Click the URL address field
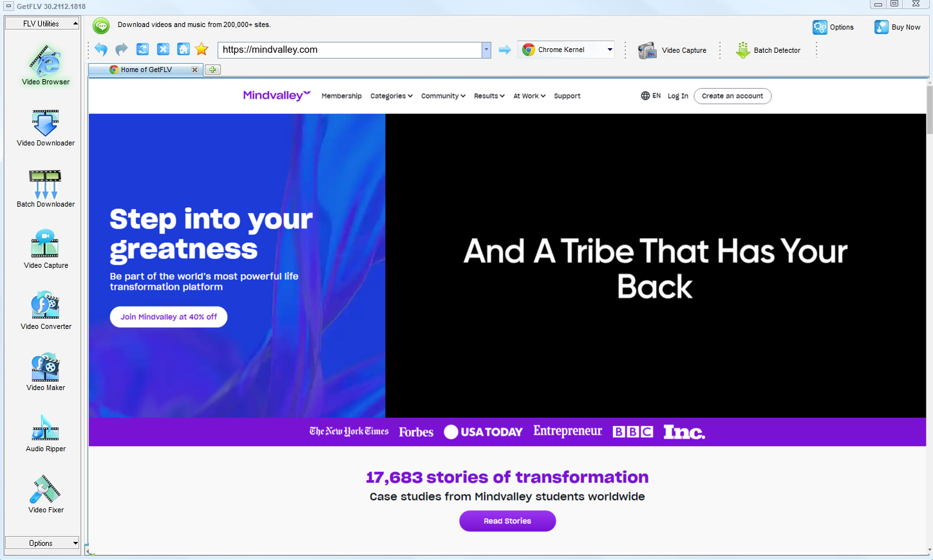Image resolution: width=933 pixels, height=560 pixels. pyautogui.click(x=350, y=50)
